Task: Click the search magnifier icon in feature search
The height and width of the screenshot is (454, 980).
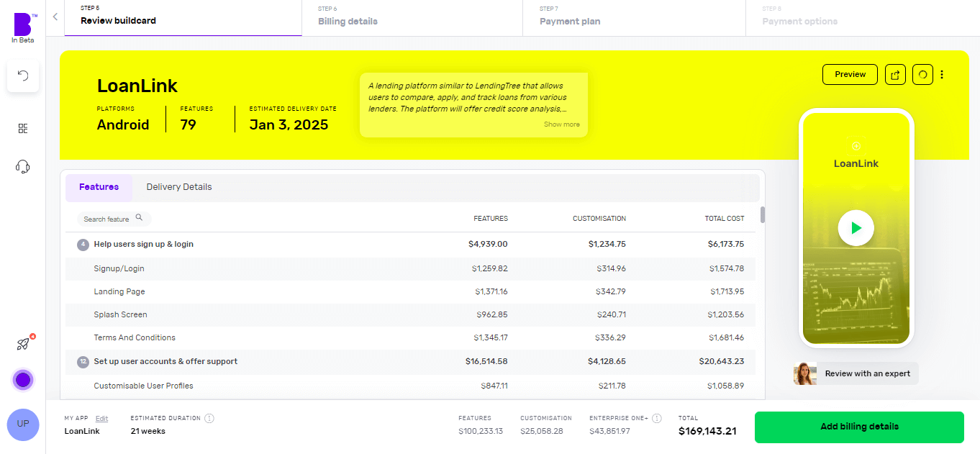Action: coord(139,218)
